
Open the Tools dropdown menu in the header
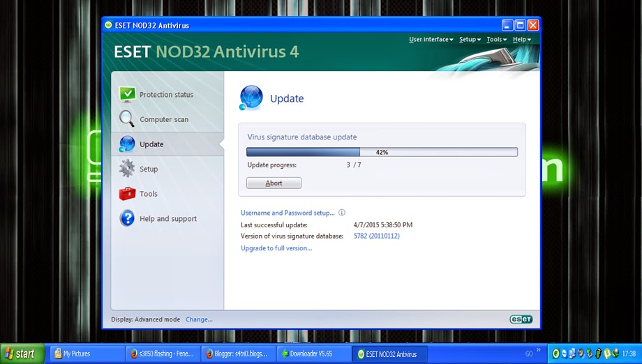click(x=497, y=39)
